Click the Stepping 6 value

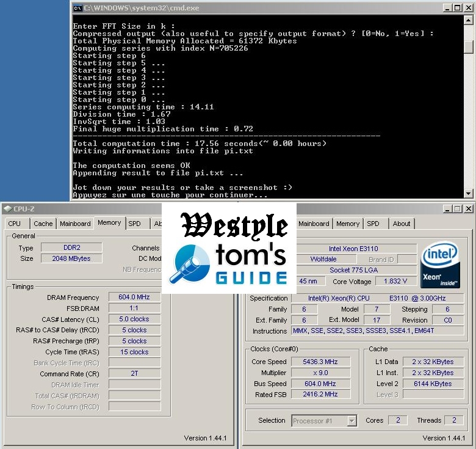(448, 309)
